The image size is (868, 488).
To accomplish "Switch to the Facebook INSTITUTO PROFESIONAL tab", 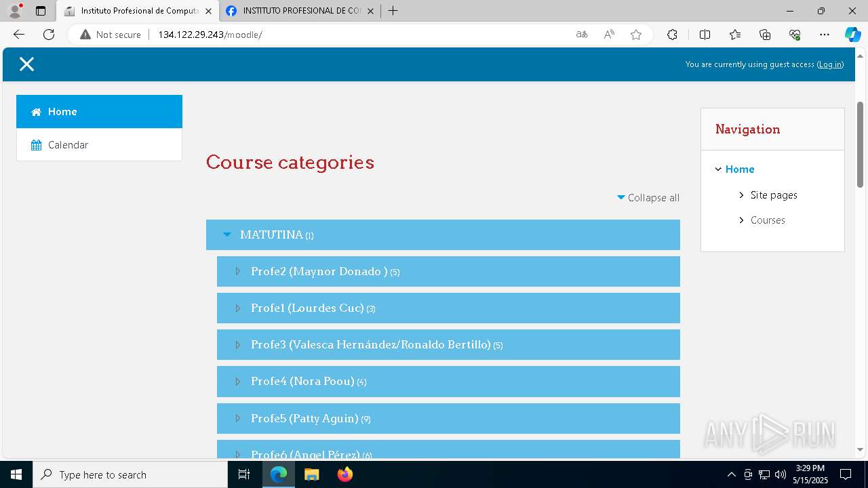I will [300, 11].
